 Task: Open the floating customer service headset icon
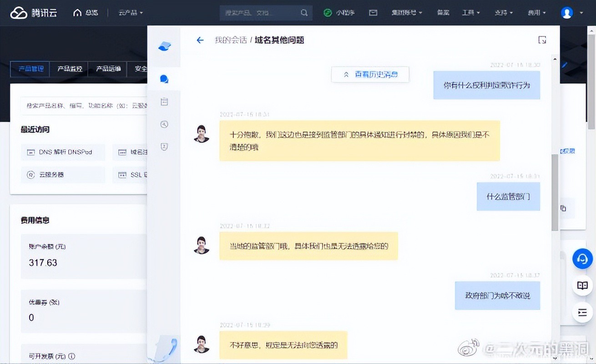coord(582,259)
